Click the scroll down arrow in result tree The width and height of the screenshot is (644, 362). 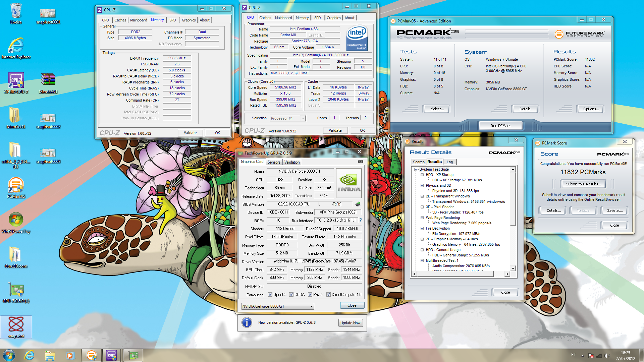(x=513, y=268)
